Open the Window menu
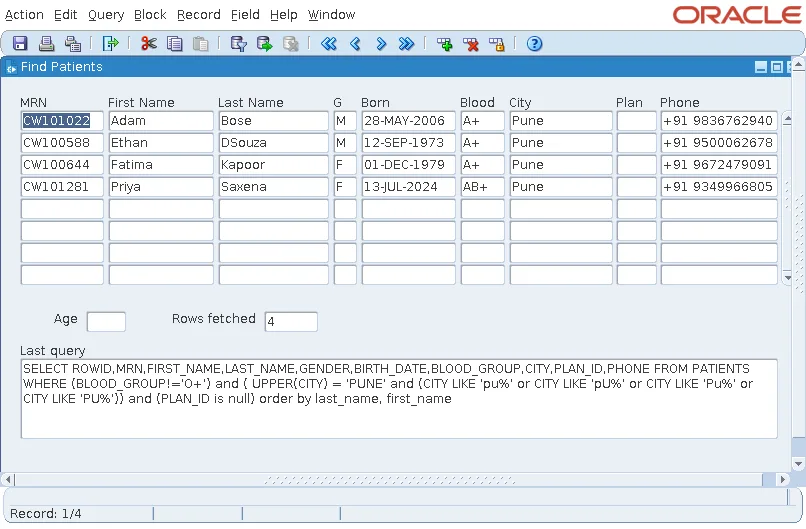Screen dimensions: 806x529 (332, 15)
